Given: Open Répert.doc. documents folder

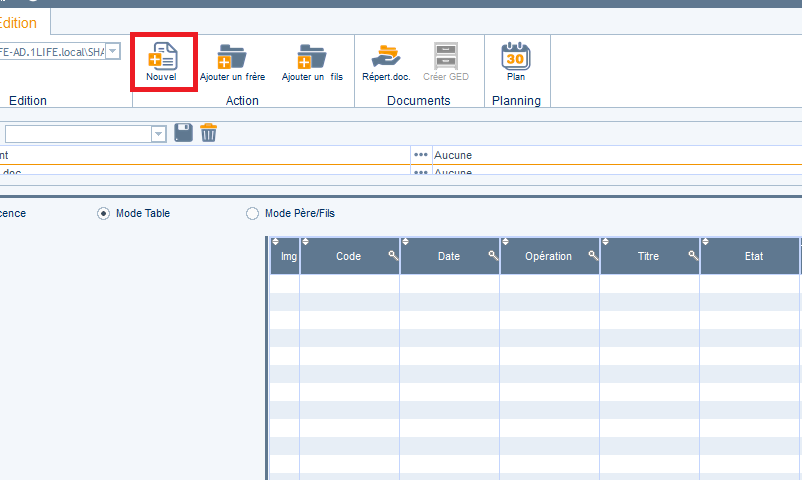Looking at the screenshot, I should (385, 56).
